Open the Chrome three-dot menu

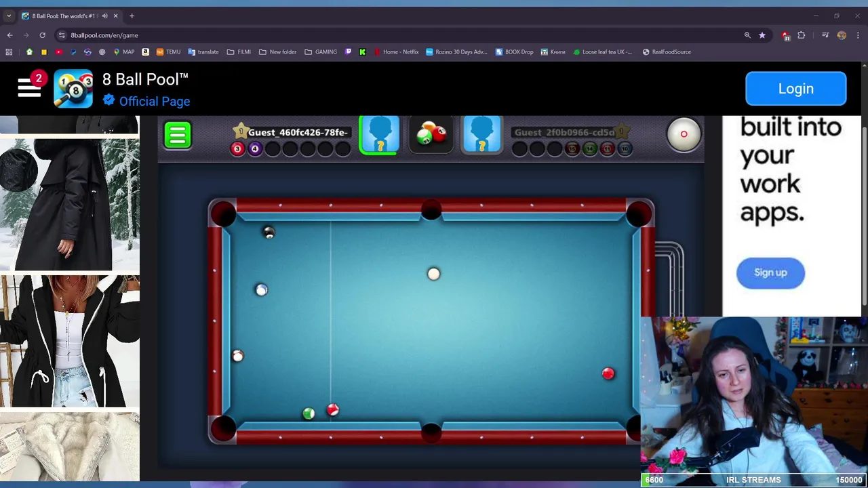859,35
